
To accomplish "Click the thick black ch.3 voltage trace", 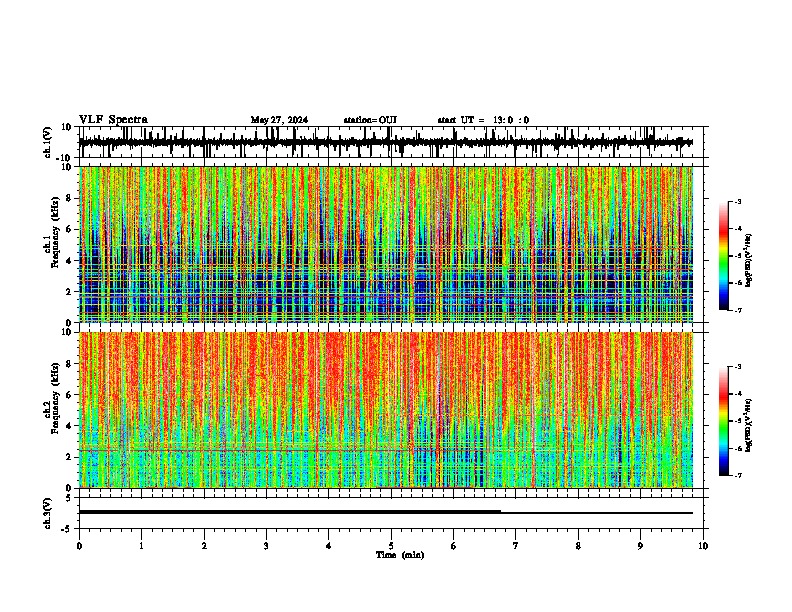I will click(x=290, y=512).
